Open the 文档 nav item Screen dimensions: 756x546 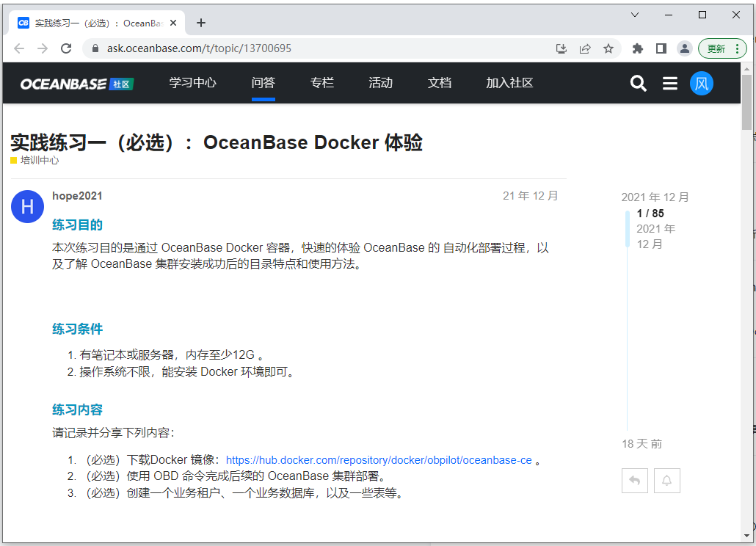(439, 83)
